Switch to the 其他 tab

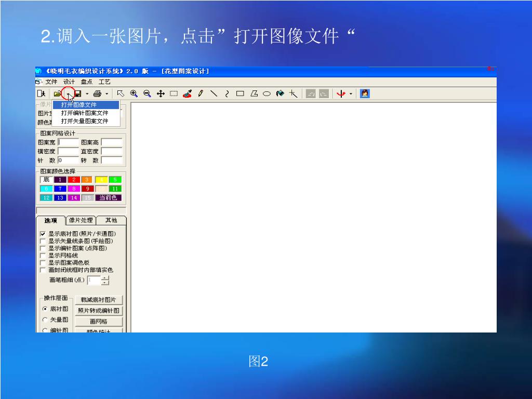(111, 220)
